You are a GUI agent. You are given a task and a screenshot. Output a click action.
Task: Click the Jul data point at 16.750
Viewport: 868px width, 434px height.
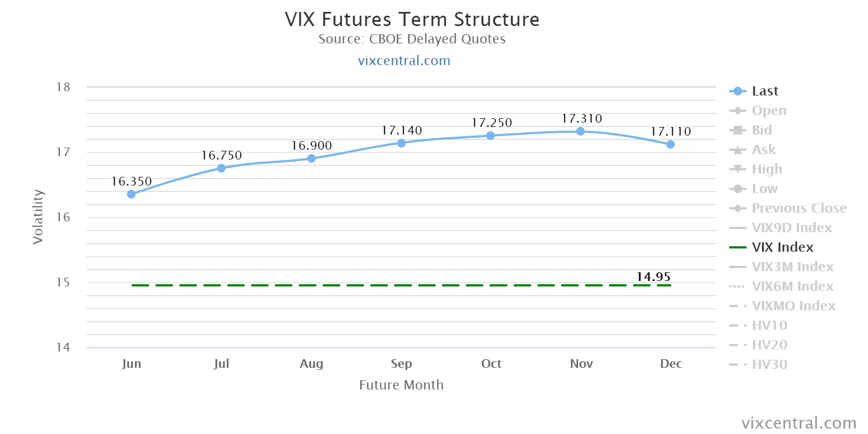point(221,168)
